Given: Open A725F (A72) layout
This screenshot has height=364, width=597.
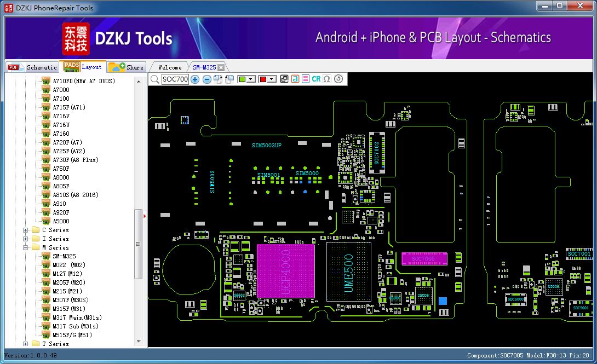Looking at the screenshot, I should tap(69, 151).
